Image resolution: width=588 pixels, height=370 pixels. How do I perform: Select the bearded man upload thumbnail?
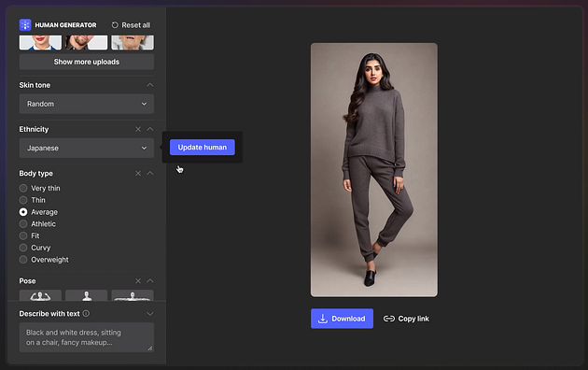tap(87, 42)
